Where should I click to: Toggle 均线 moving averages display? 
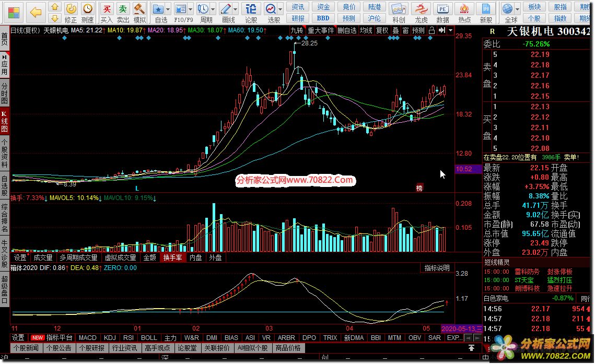point(366,30)
